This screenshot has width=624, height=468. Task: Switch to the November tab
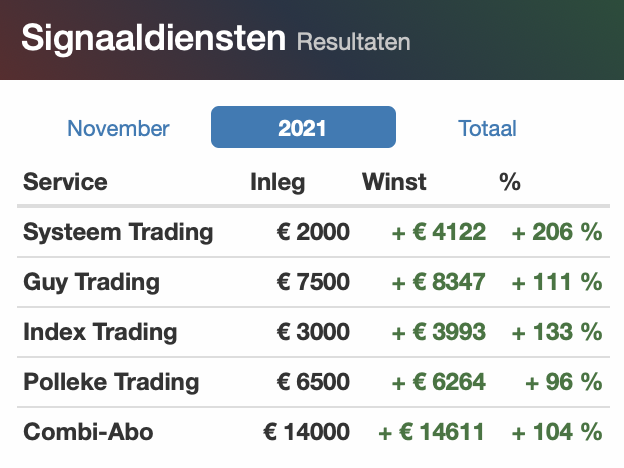[x=118, y=128]
